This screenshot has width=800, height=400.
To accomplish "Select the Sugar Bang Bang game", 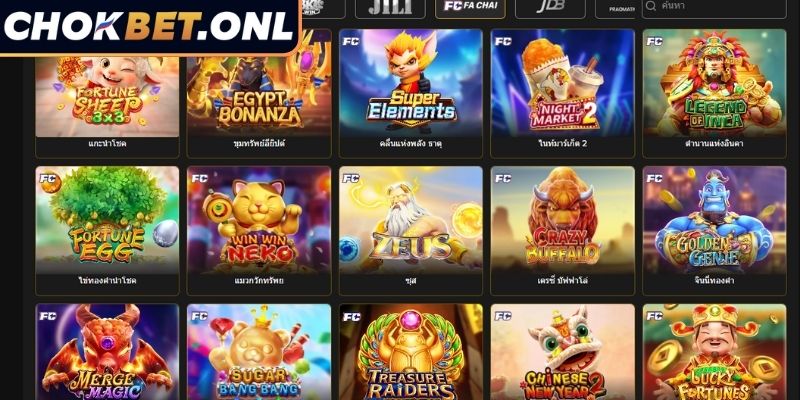I will 259,352.
